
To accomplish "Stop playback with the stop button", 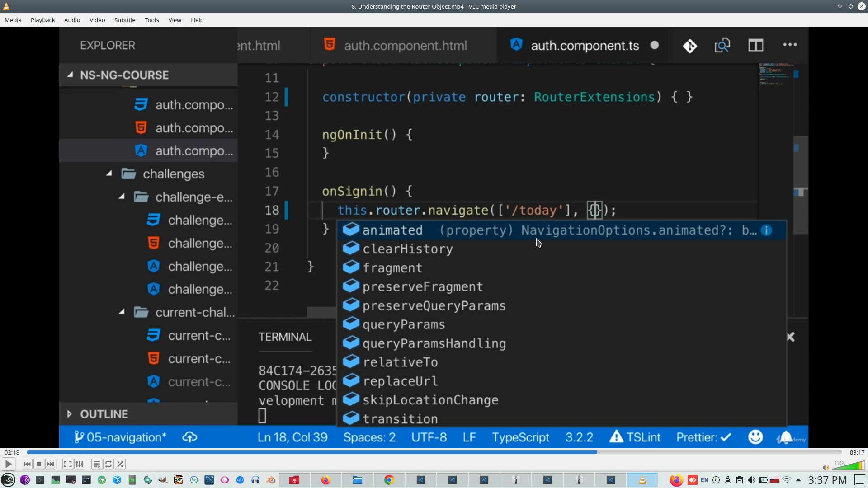I will coord(39,464).
